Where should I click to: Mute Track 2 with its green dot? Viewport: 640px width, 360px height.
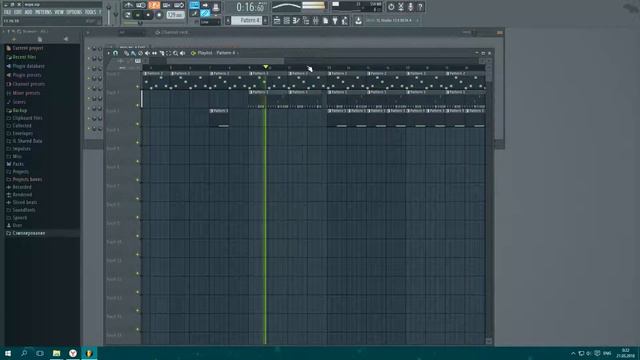[138, 105]
